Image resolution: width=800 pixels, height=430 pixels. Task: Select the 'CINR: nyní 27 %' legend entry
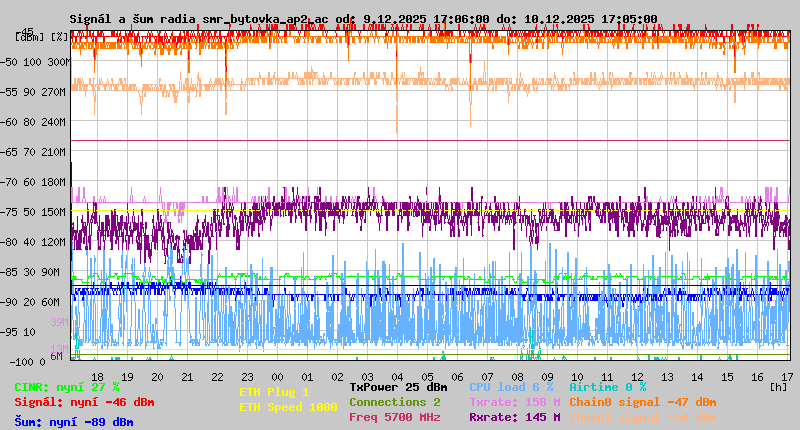[x=67, y=387]
